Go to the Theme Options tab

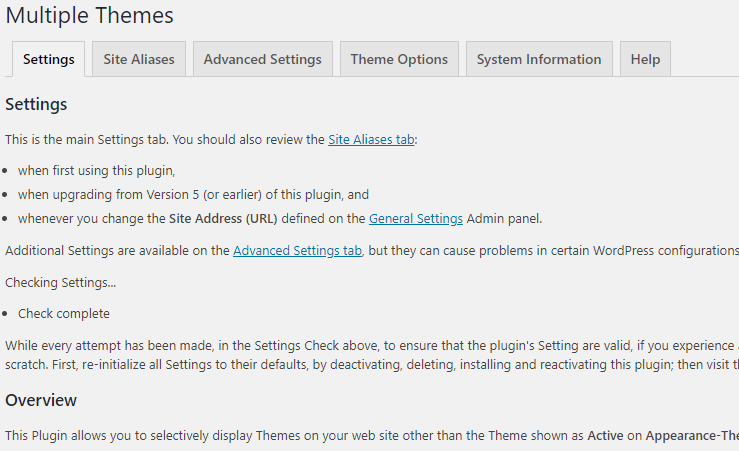click(x=399, y=59)
